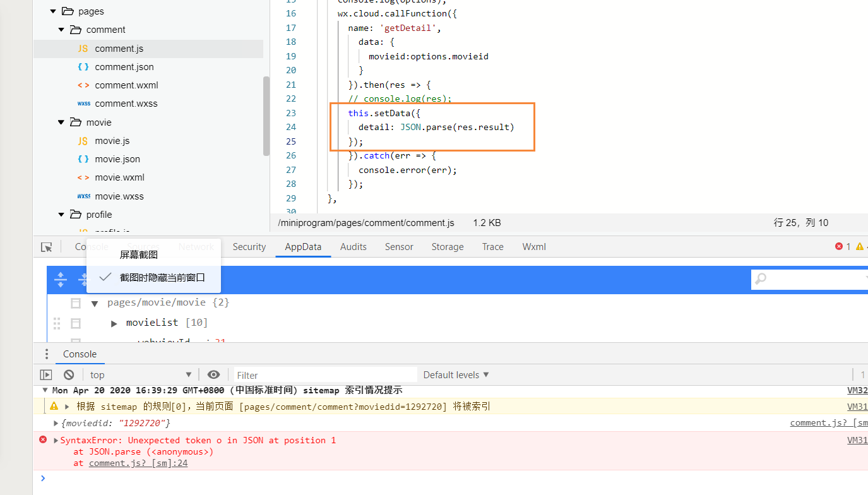Open the VM31 link on the SyntaxError row
868x495 pixels.
[x=857, y=440]
